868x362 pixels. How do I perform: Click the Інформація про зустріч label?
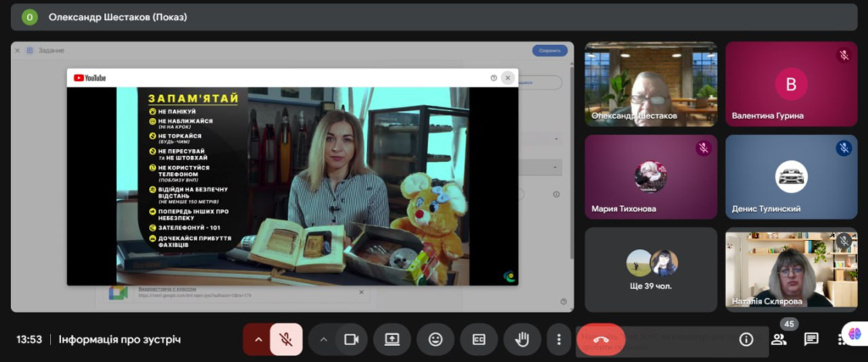(x=120, y=339)
